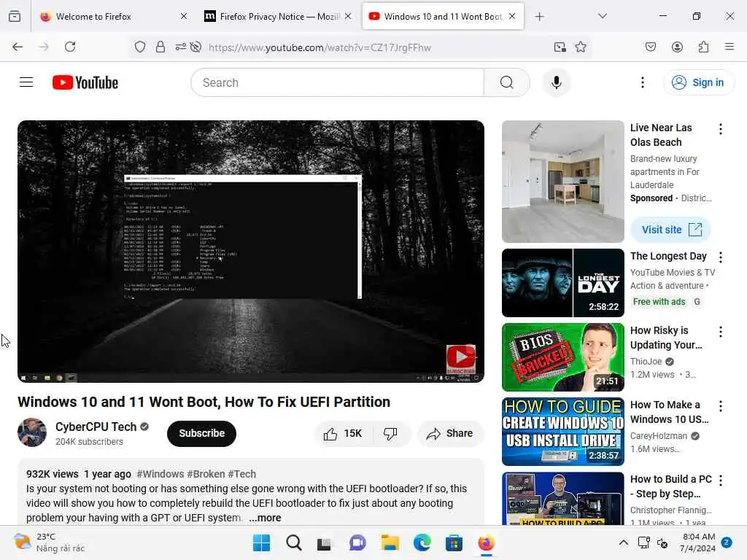Show hidden icons chevron in system tray
747x560 pixels.
(623, 542)
